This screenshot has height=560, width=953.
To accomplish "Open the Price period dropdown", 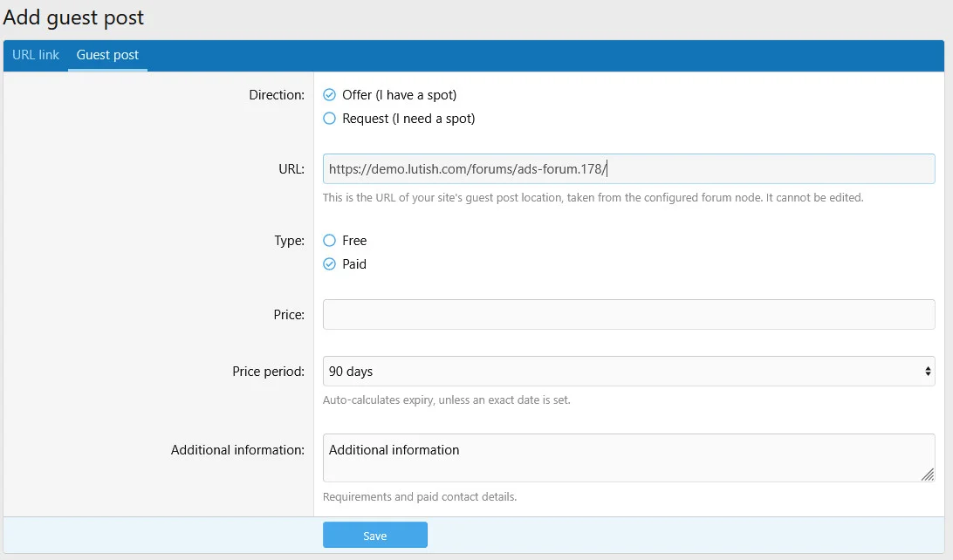I will tap(628, 371).
